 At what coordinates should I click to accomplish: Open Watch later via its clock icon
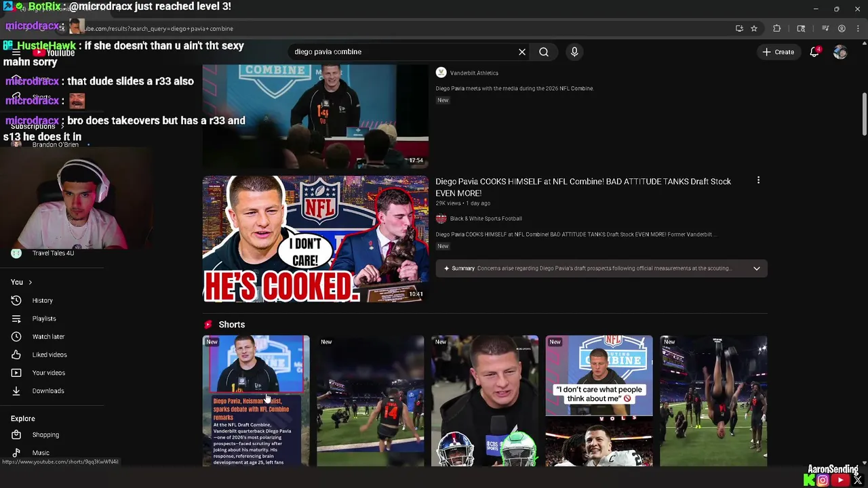pyautogui.click(x=16, y=336)
